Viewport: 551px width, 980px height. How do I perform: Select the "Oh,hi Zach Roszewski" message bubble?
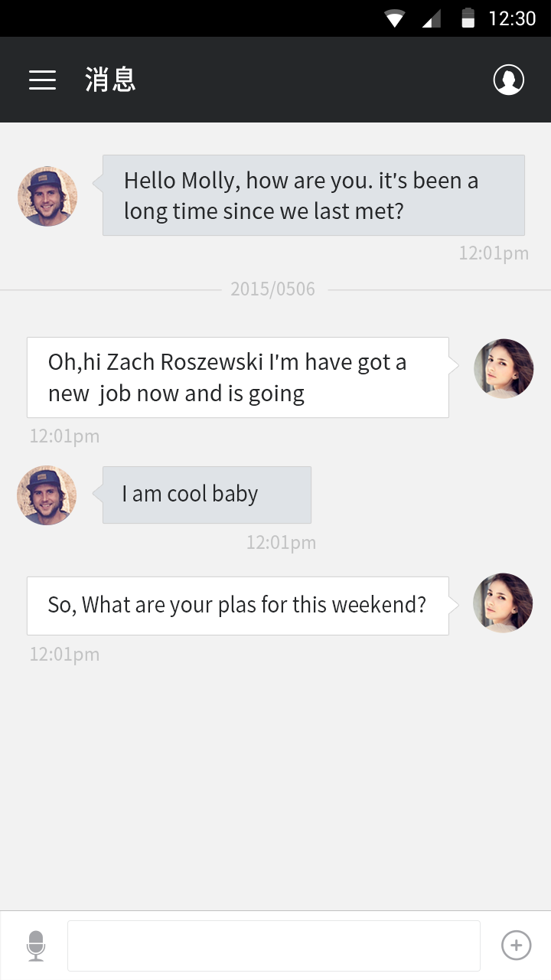click(237, 377)
